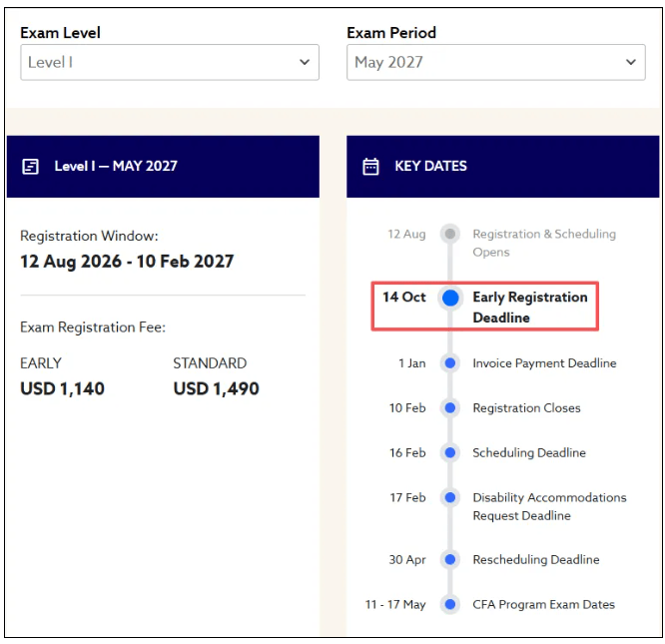665x644 pixels.
Task: Click the 'USD 1,140' early fee
Action: (62, 388)
